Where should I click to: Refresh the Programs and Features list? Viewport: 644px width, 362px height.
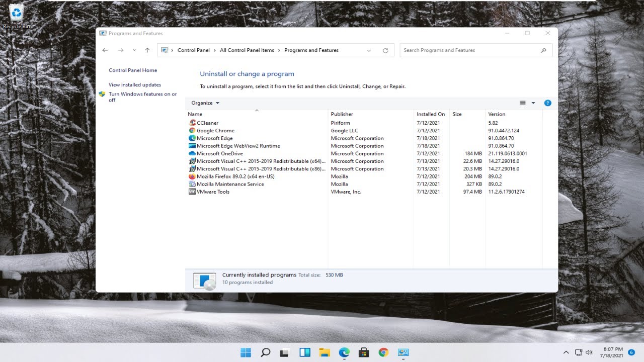click(385, 50)
